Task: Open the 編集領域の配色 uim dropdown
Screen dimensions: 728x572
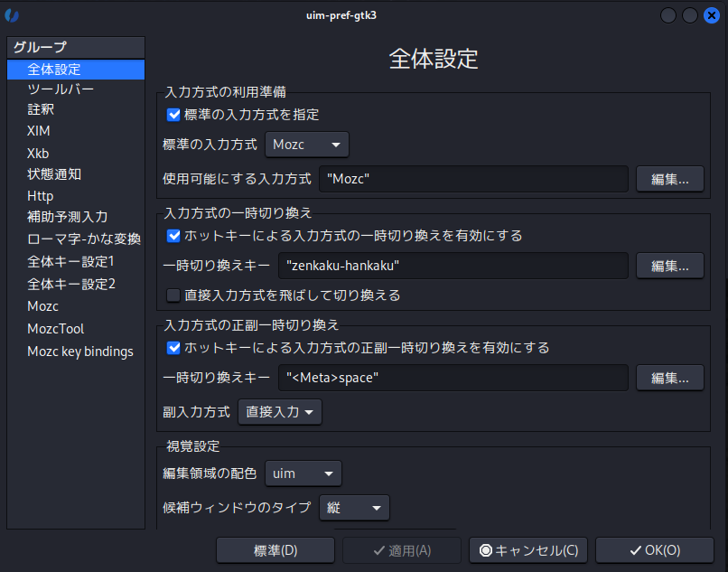Action: (303, 474)
